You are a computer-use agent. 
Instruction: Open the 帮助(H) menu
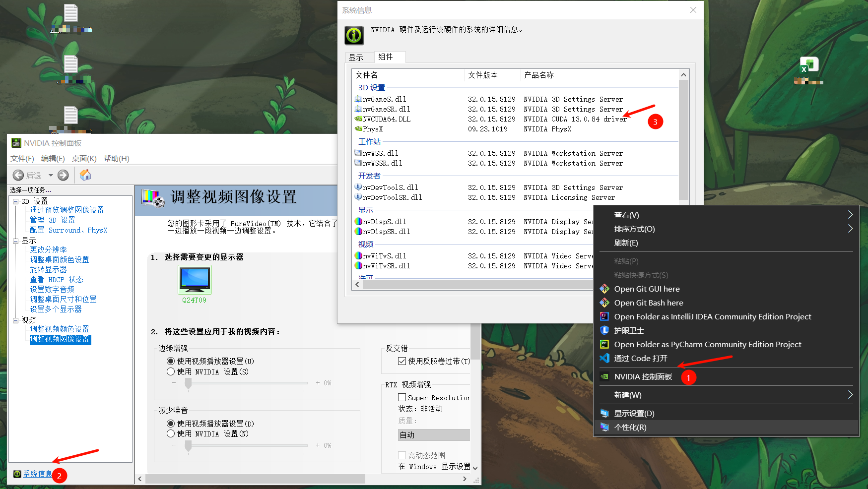[117, 159]
